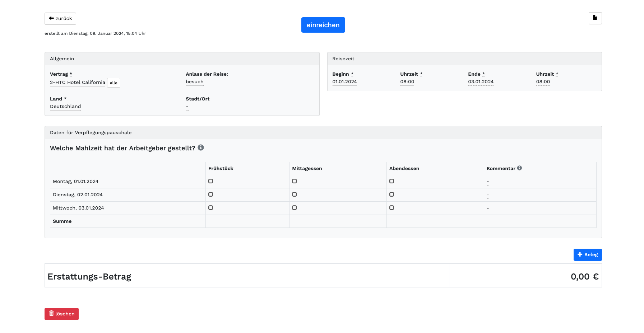
Task: Edit the Ende Uhrzeit 08:00
Action: pyautogui.click(x=543, y=82)
